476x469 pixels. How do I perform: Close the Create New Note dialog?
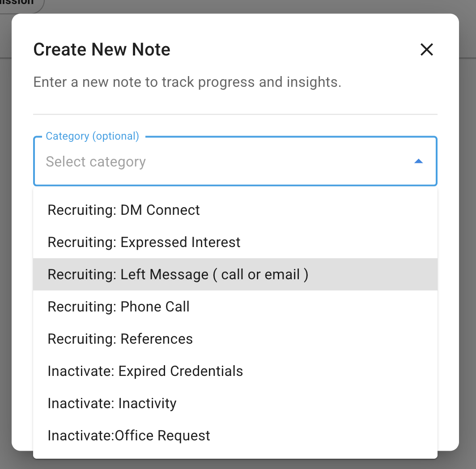point(427,50)
